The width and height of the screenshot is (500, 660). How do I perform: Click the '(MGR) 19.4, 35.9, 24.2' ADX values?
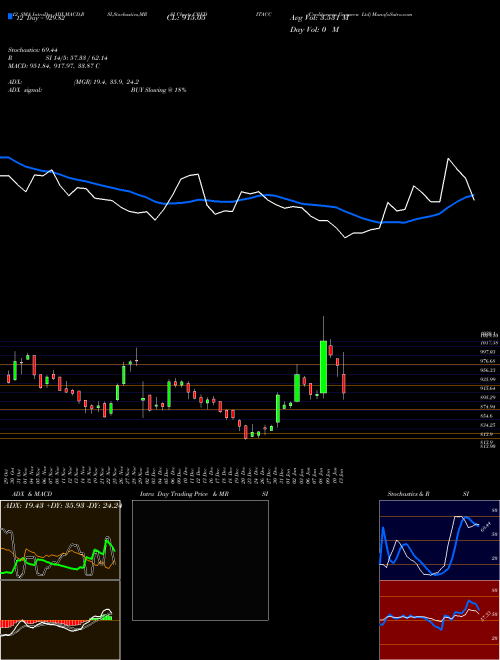click(x=106, y=82)
